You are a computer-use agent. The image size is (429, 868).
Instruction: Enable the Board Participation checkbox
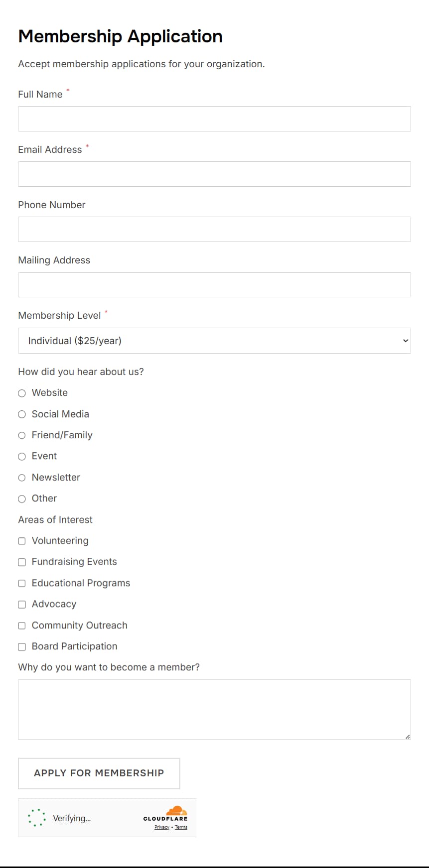coord(22,646)
